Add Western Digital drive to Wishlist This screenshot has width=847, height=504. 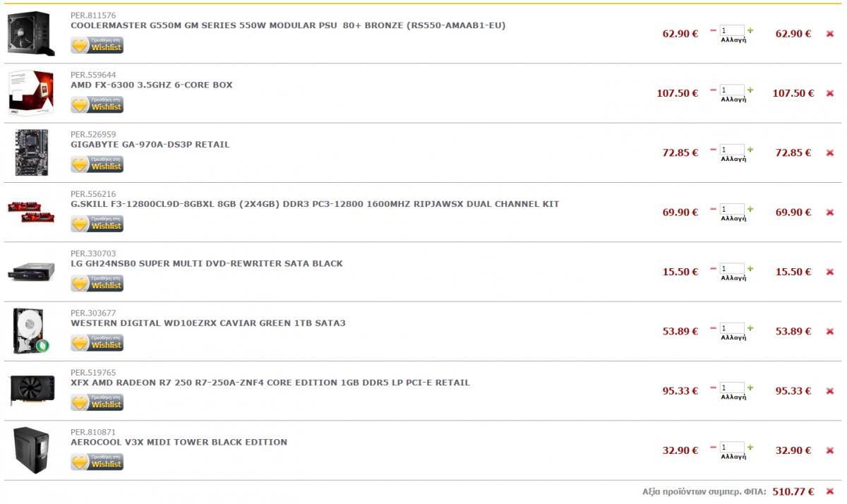click(x=97, y=343)
